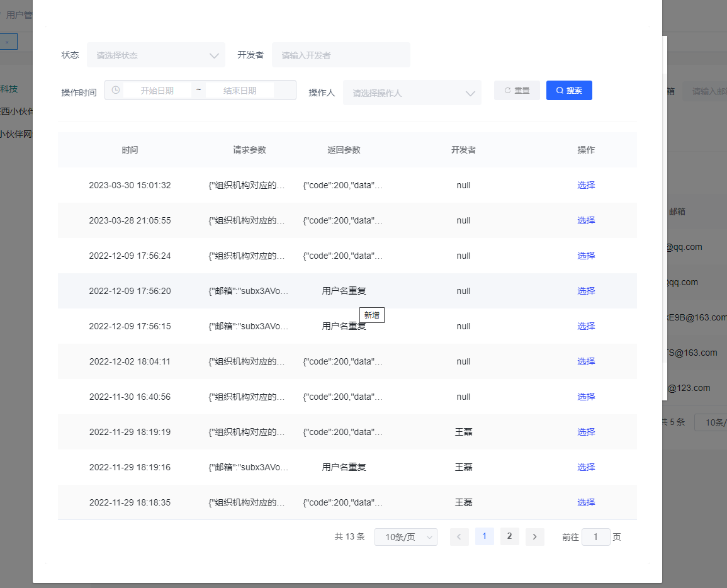Click 选择 for row 2022-11-29 18:19:19
Image resolution: width=727 pixels, height=588 pixels.
(x=586, y=432)
